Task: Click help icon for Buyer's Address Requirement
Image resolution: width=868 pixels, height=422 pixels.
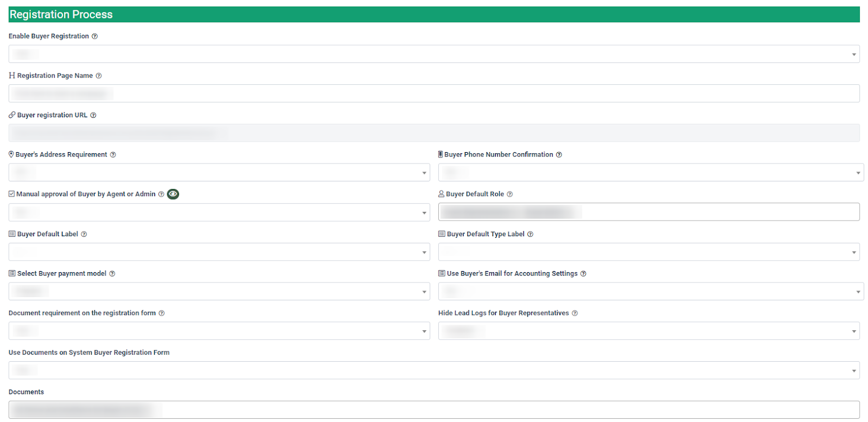Action: (113, 155)
